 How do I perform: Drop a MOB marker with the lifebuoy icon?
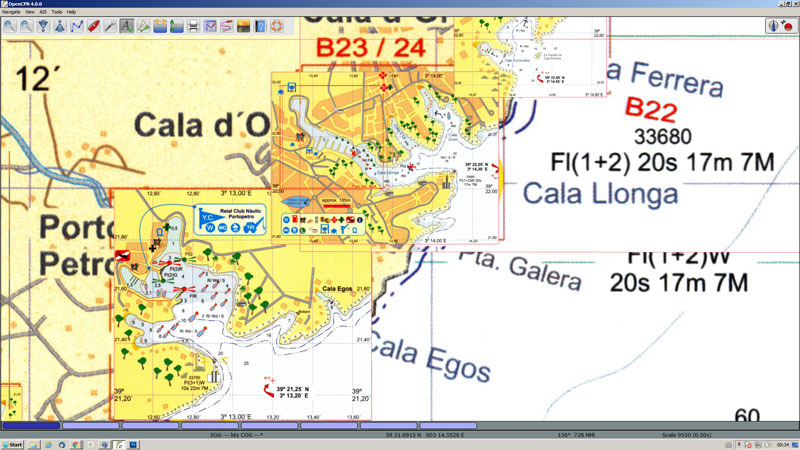click(276, 25)
